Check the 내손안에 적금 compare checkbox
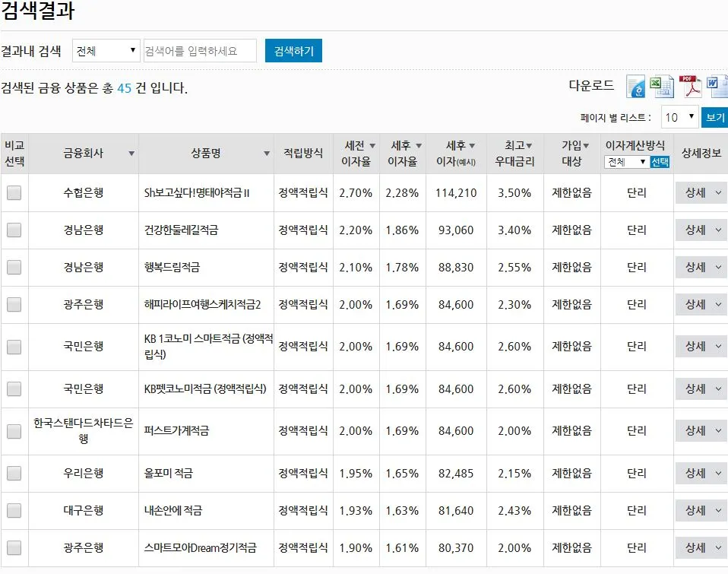This screenshot has height=574, width=728. [x=14, y=510]
